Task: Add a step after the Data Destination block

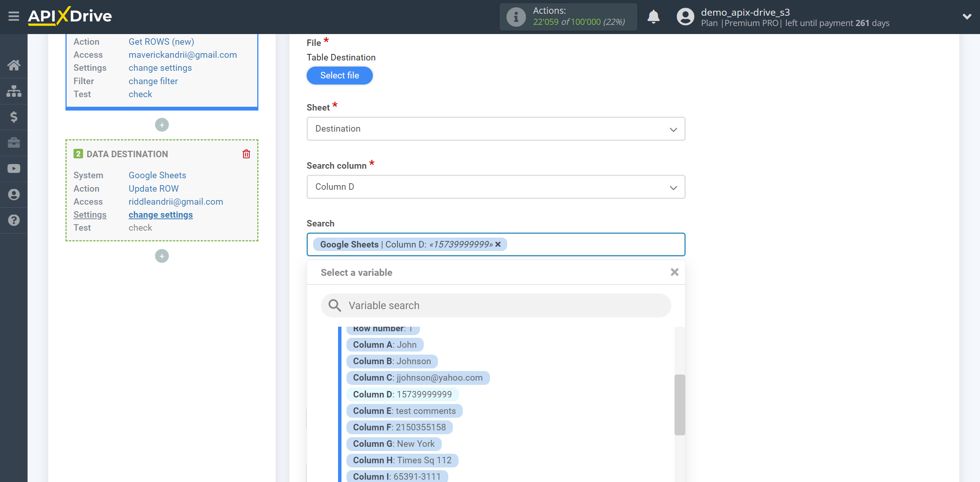Action: pos(162,256)
